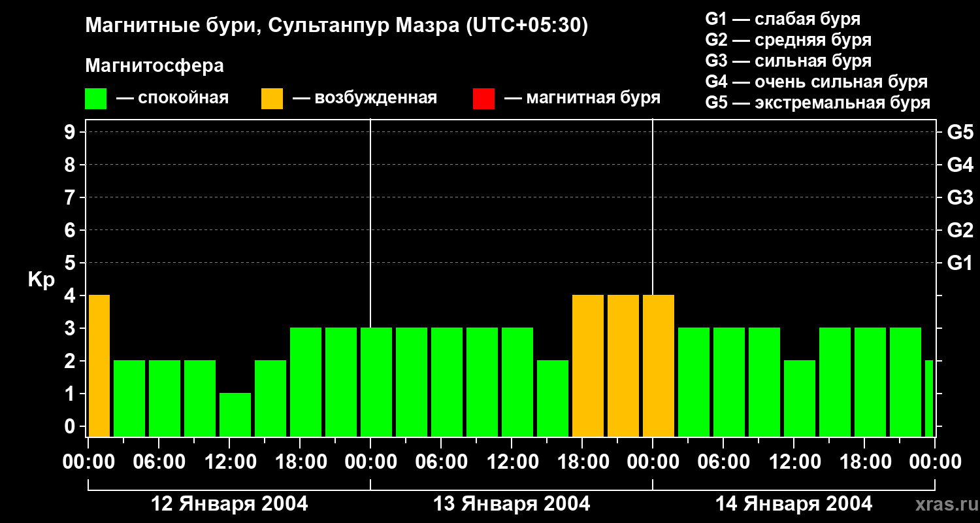Select the 14 Января 2004 date label
The image size is (980, 523).
point(794,503)
